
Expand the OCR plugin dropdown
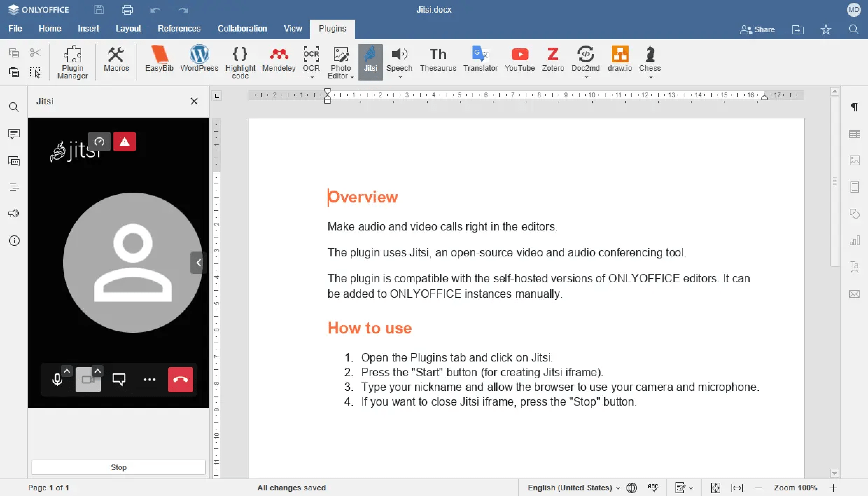[x=311, y=77]
